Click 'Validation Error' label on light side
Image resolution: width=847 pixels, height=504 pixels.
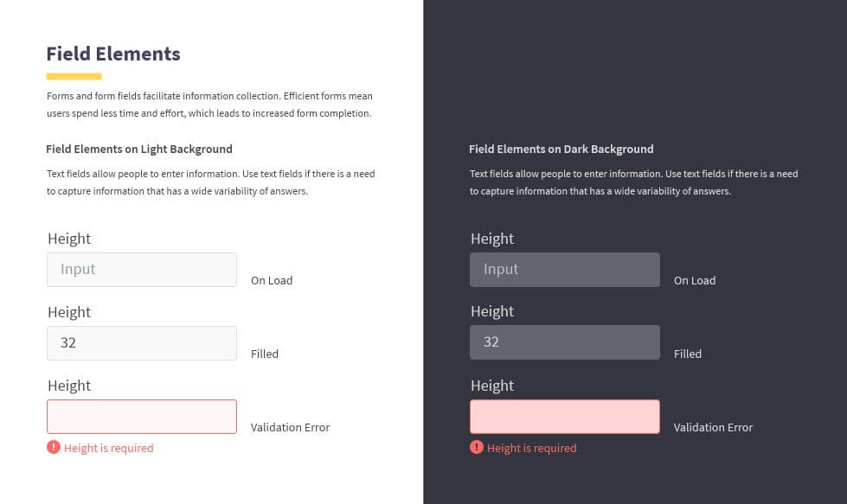[290, 427]
